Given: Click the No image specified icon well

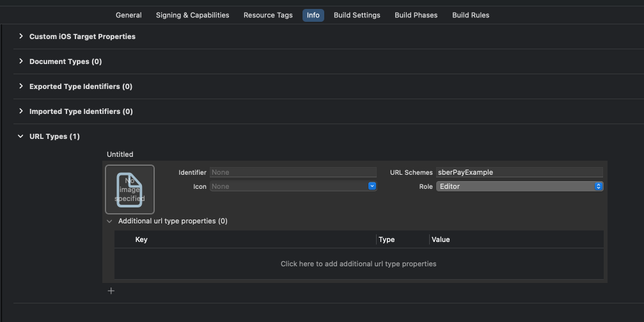Looking at the screenshot, I should tap(130, 189).
